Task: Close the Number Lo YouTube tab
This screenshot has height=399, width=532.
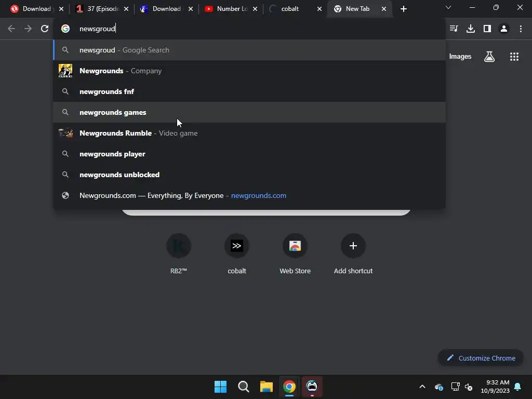Action: click(255, 9)
